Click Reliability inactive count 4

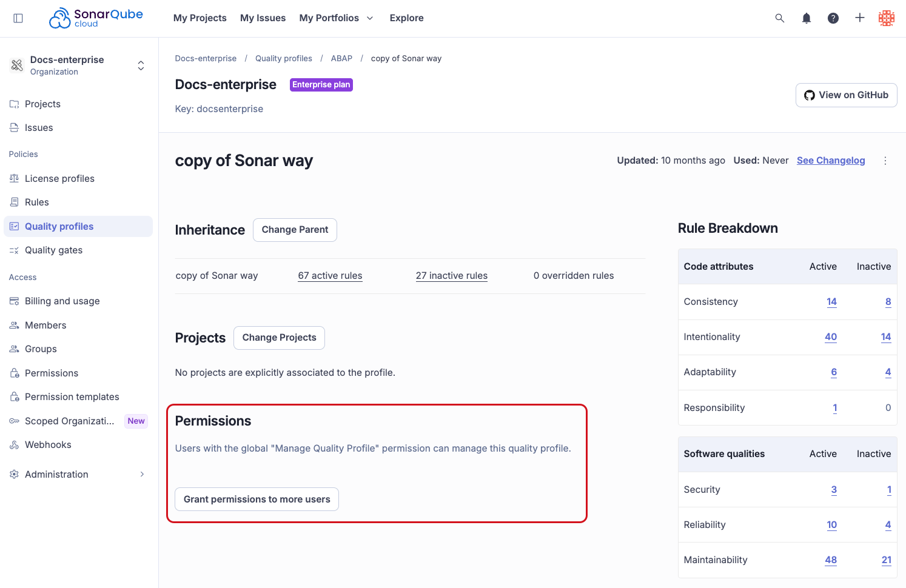click(888, 525)
